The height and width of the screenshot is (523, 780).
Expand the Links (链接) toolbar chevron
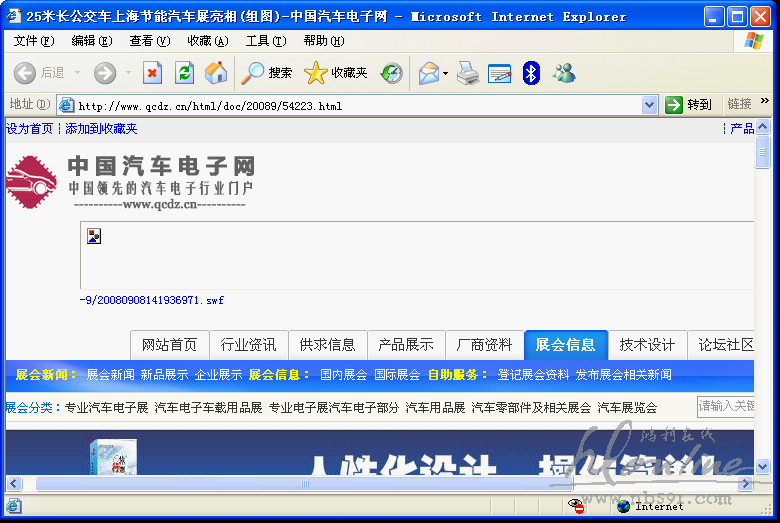click(765, 101)
